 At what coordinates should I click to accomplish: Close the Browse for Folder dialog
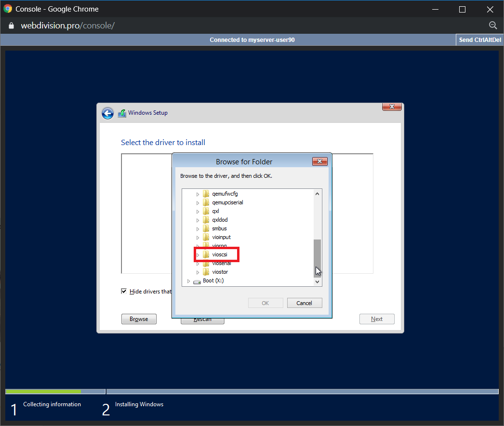pyautogui.click(x=319, y=161)
